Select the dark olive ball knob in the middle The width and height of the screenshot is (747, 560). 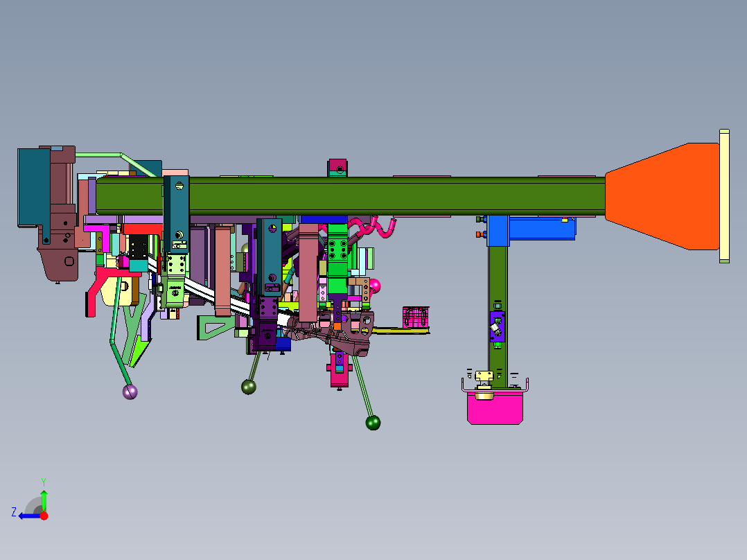click(249, 387)
